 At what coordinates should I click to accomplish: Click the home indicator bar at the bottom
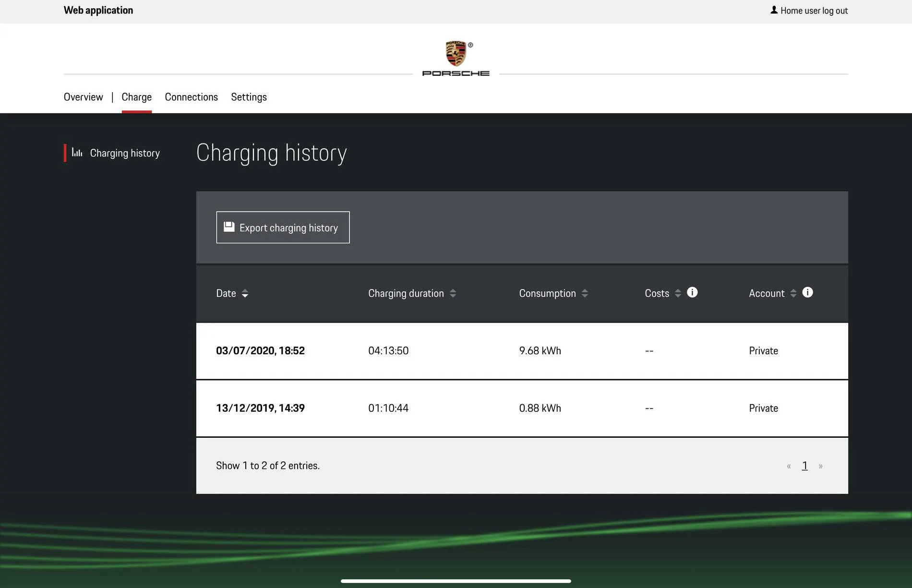456,581
